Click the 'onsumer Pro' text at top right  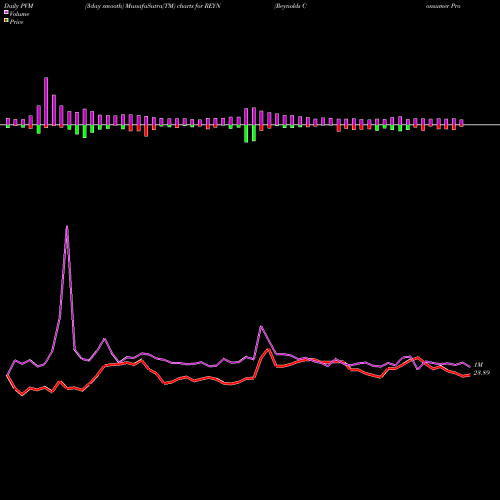(x=443, y=6)
